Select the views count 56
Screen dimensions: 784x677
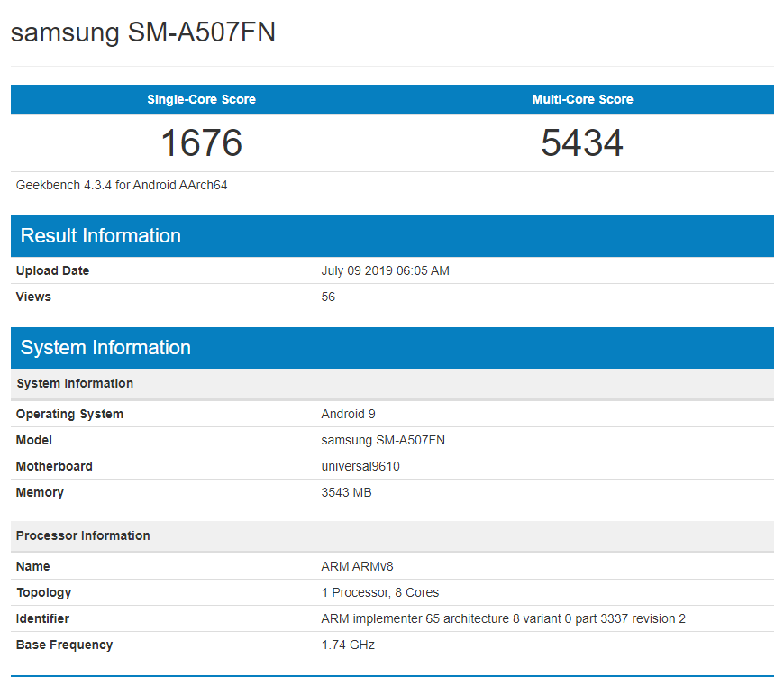[328, 297]
